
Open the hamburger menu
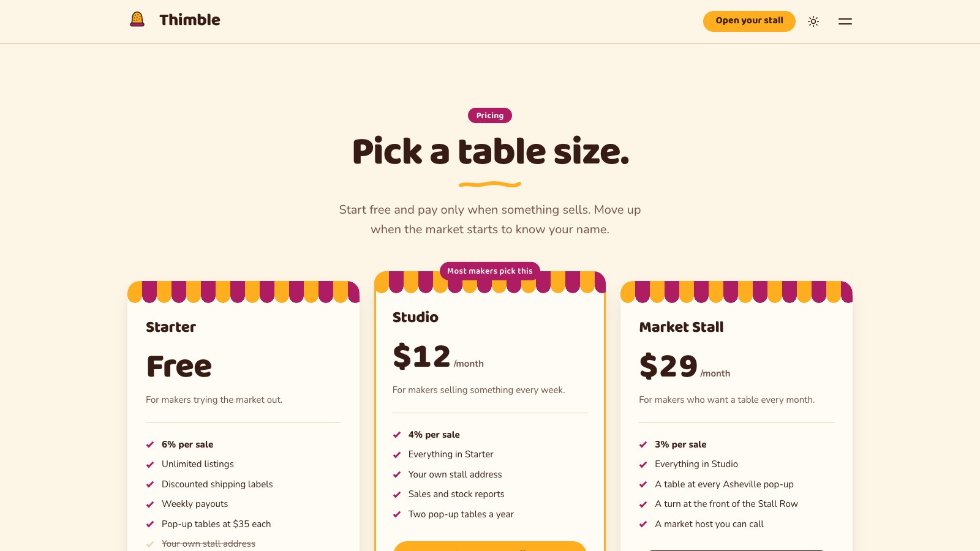(845, 21)
